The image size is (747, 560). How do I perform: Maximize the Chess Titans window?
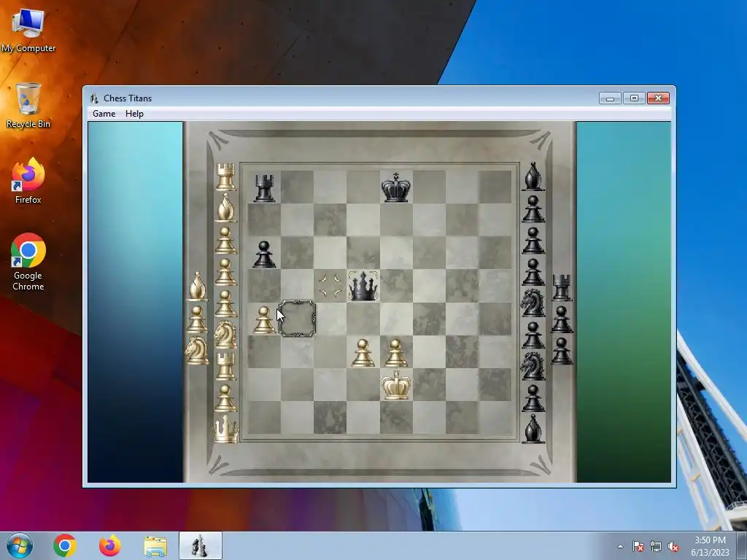pos(634,98)
